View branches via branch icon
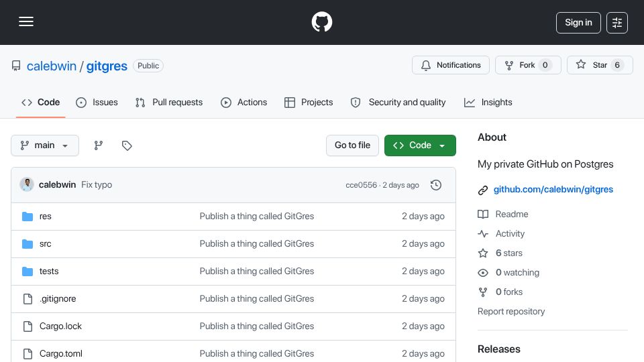This screenshot has width=644, height=362. coord(98,145)
